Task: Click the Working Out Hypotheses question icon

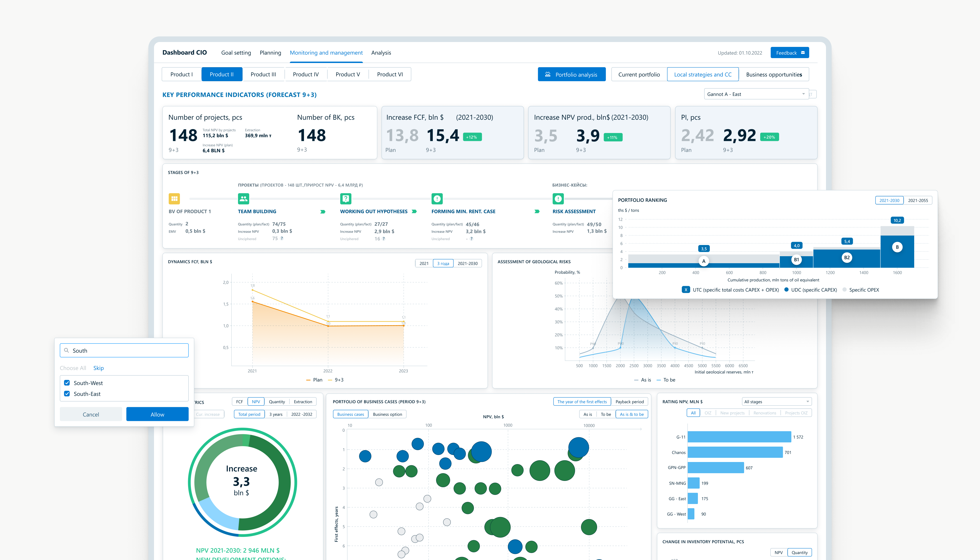Action: point(346,199)
